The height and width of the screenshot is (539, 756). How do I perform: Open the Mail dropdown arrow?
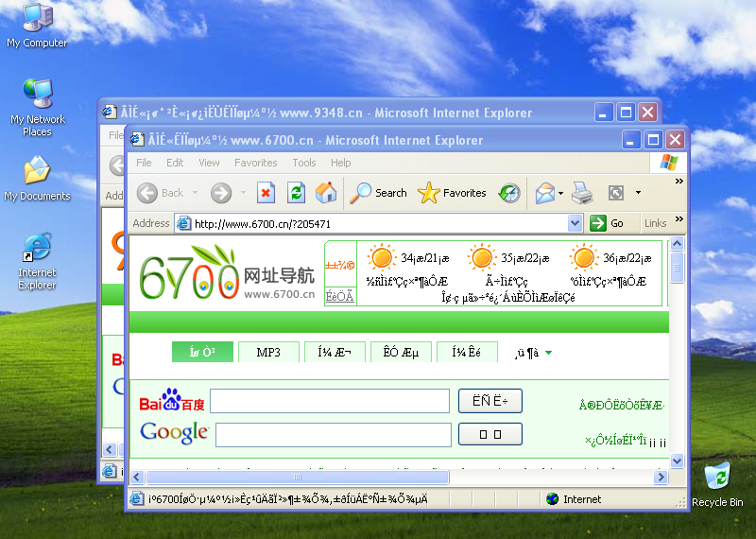[x=560, y=193]
